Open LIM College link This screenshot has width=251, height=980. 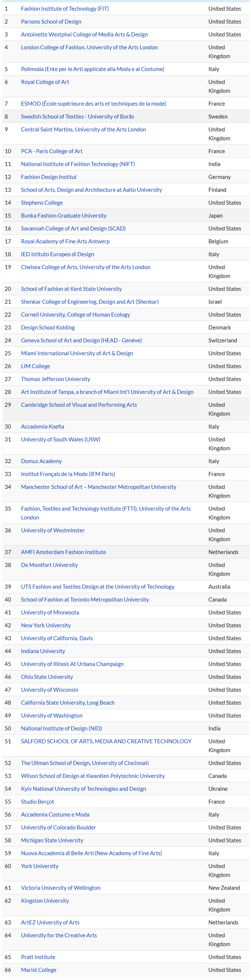(35, 366)
